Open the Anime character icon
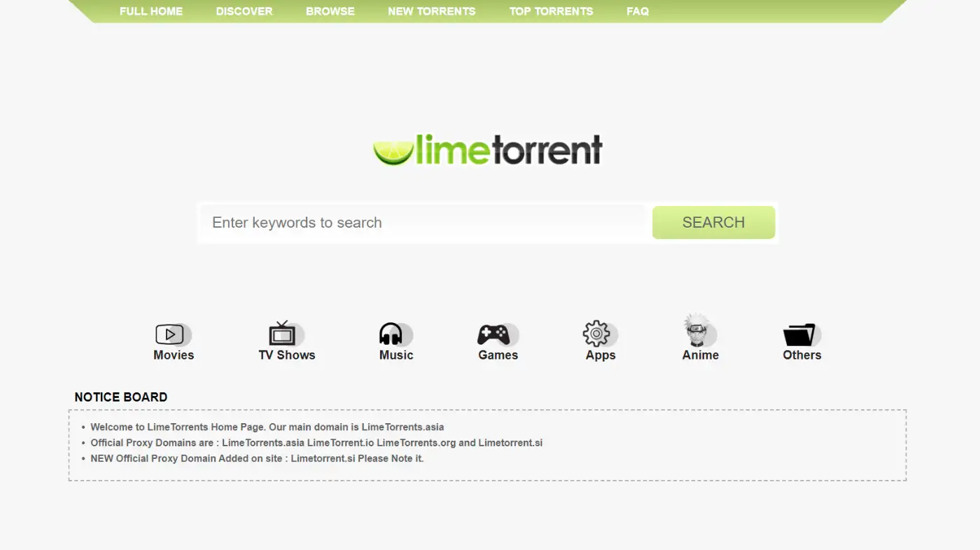This screenshot has width=980, height=550. point(700,330)
